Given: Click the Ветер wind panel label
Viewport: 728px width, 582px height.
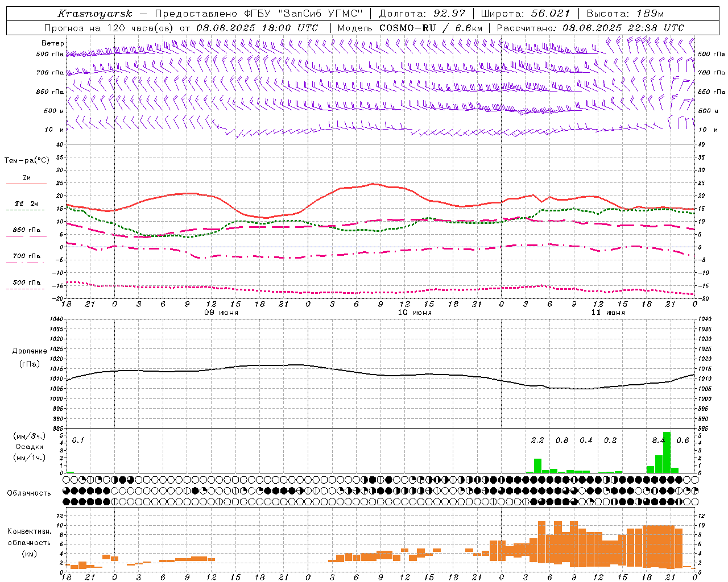Looking at the screenshot, I should [53, 43].
